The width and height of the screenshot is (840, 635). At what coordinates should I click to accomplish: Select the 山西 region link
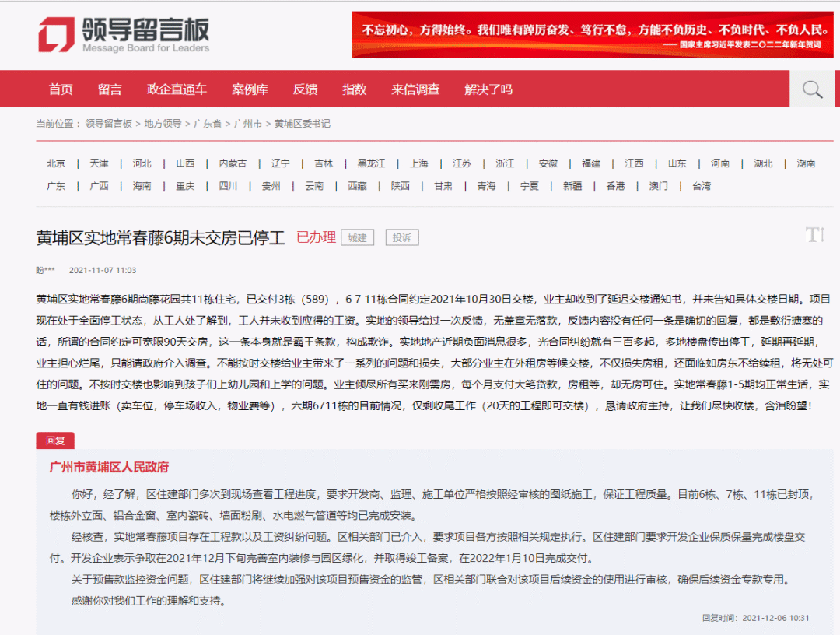click(x=185, y=163)
